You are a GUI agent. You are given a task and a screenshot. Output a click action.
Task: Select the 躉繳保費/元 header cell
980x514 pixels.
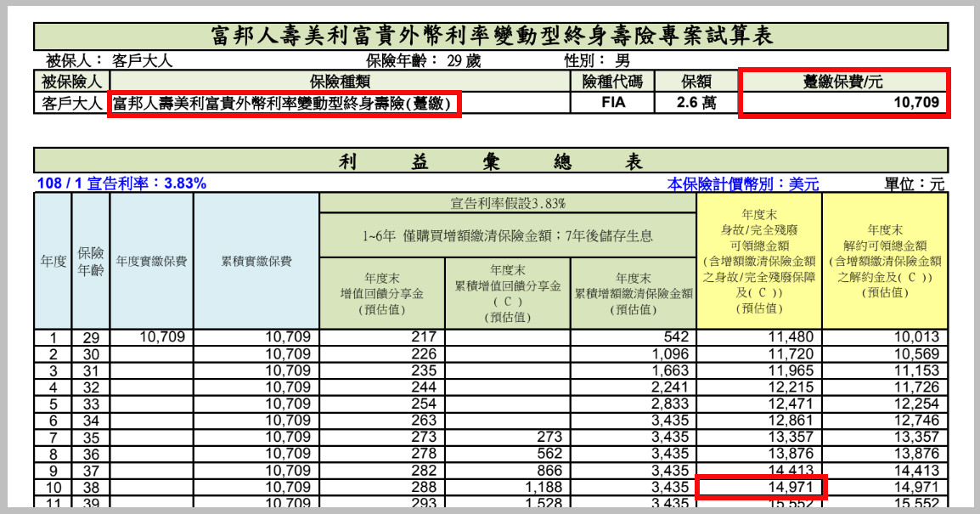tap(843, 82)
